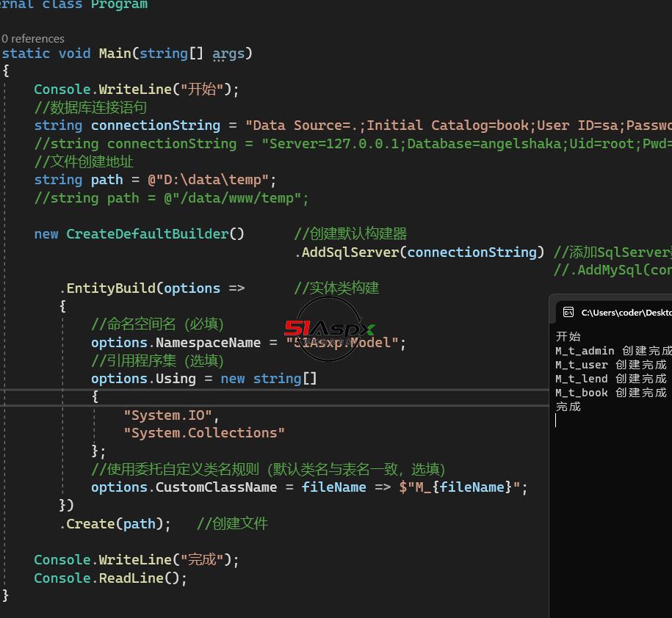Click the M_t_user 创建完成 console line
This screenshot has height=618, width=672.
coord(611,365)
